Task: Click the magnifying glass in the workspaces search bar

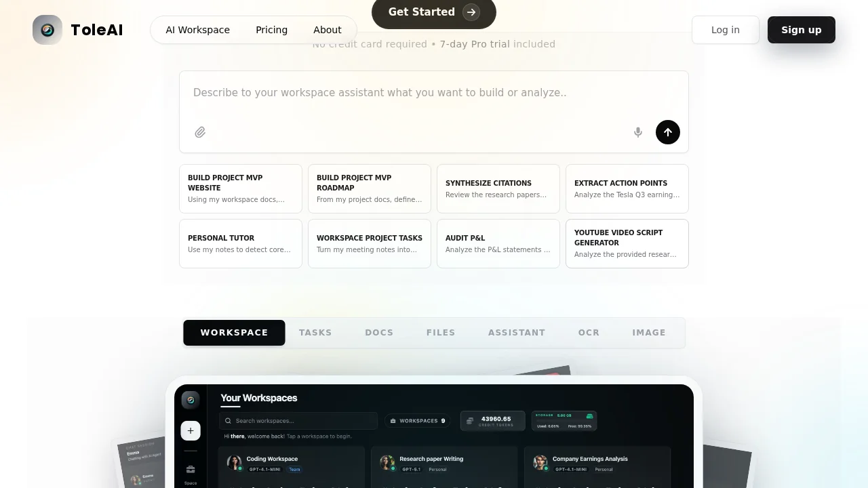Action: coord(229,421)
